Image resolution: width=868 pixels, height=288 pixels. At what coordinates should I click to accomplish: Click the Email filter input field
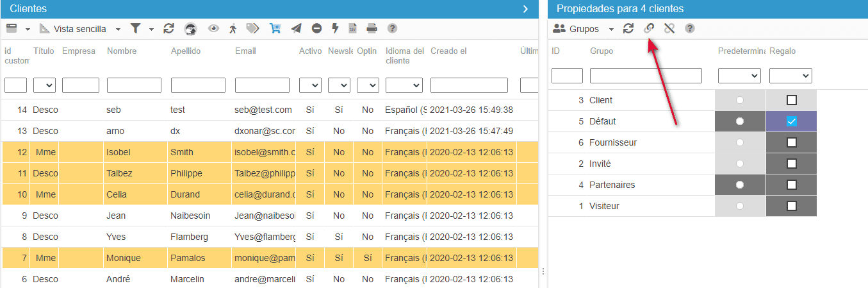click(x=262, y=85)
